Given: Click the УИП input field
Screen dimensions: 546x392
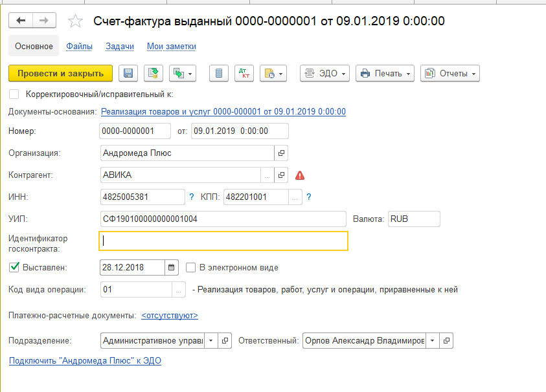Looking at the screenshot, I should click(x=223, y=219).
